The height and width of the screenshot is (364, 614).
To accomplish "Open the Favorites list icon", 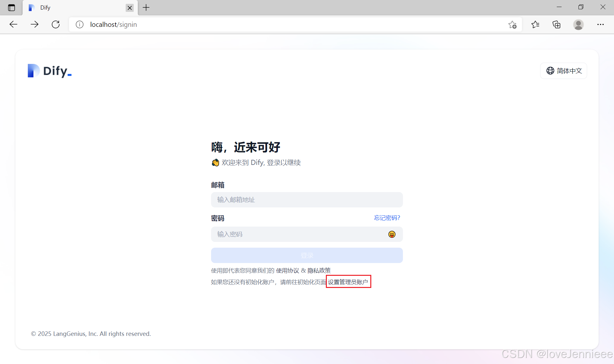I will 535,24.
